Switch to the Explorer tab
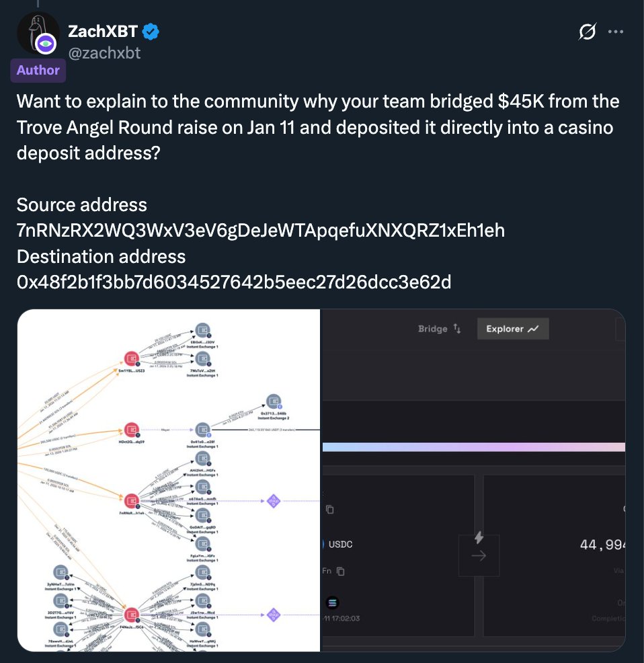The height and width of the screenshot is (663, 644). [513, 329]
